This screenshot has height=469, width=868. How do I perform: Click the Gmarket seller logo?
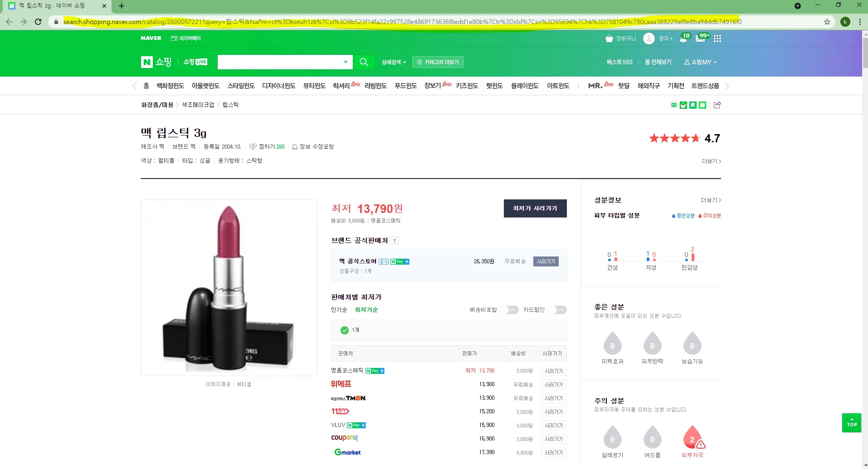[x=348, y=452]
